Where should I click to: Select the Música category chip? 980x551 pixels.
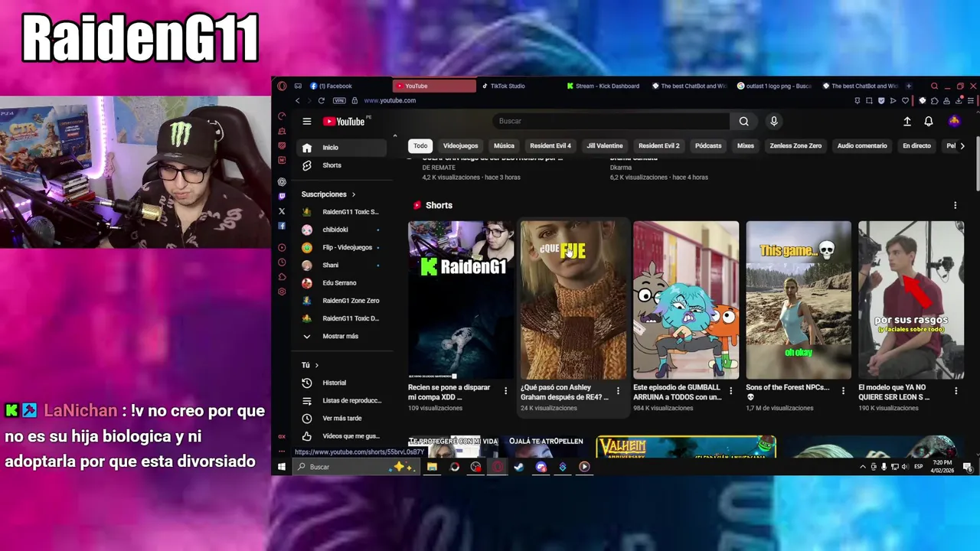coord(504,145)
